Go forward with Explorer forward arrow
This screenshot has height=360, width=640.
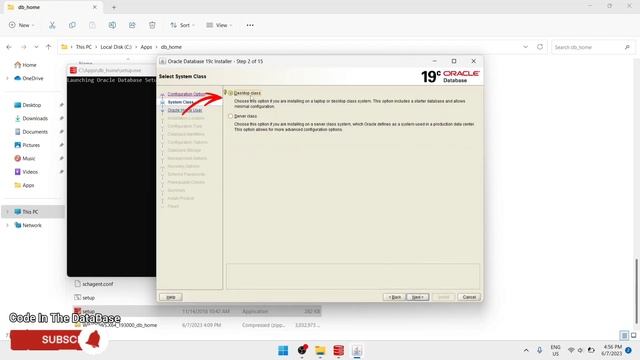pos(24,47)
